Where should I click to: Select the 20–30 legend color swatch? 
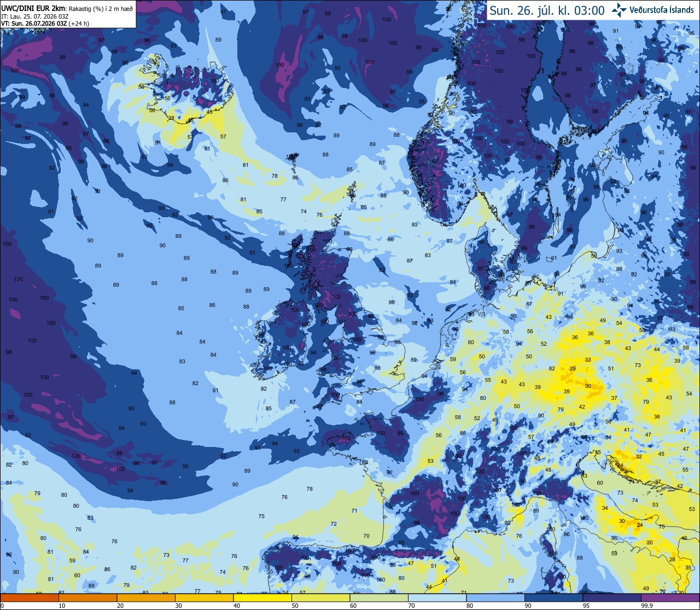[x=146, y=598]
